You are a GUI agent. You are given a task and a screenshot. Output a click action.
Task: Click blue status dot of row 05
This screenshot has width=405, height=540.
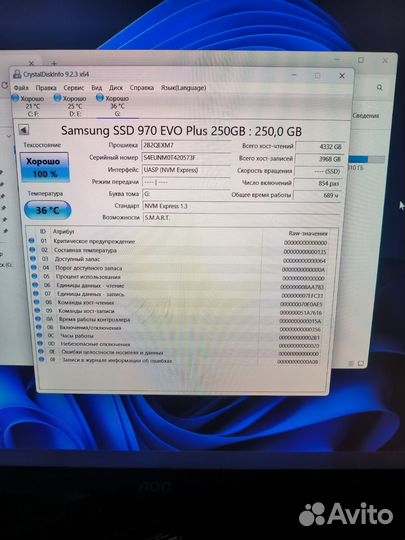34,276
